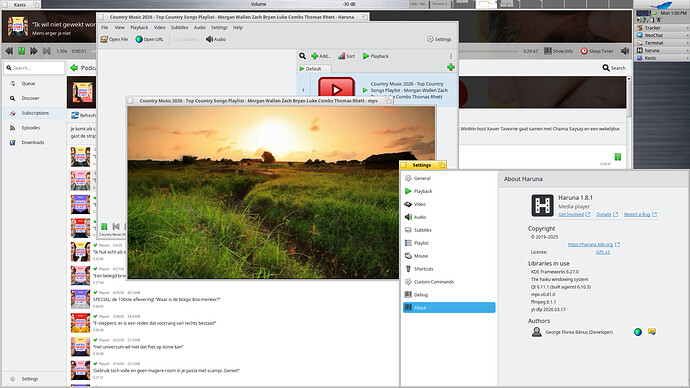Focus the Kasts sidebar Search field
The width and height of the screenshot is (690, 388).
[34, 68]
